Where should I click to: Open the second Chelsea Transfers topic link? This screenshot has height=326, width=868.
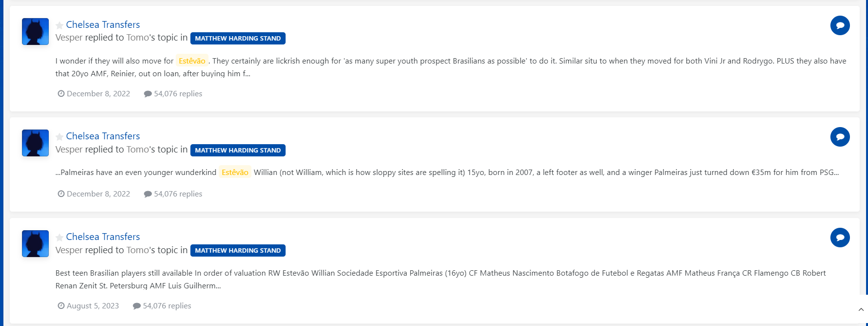(x=103, y=136)
